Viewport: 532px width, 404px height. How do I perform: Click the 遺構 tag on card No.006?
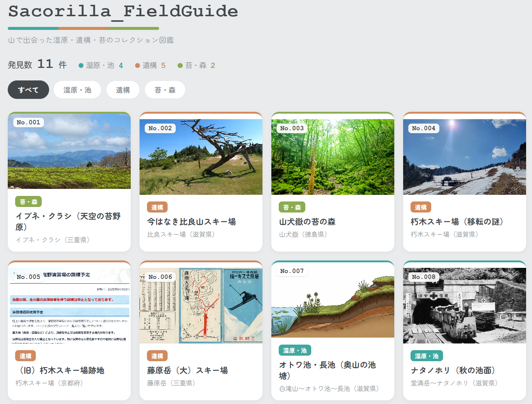tap(157, 356)
